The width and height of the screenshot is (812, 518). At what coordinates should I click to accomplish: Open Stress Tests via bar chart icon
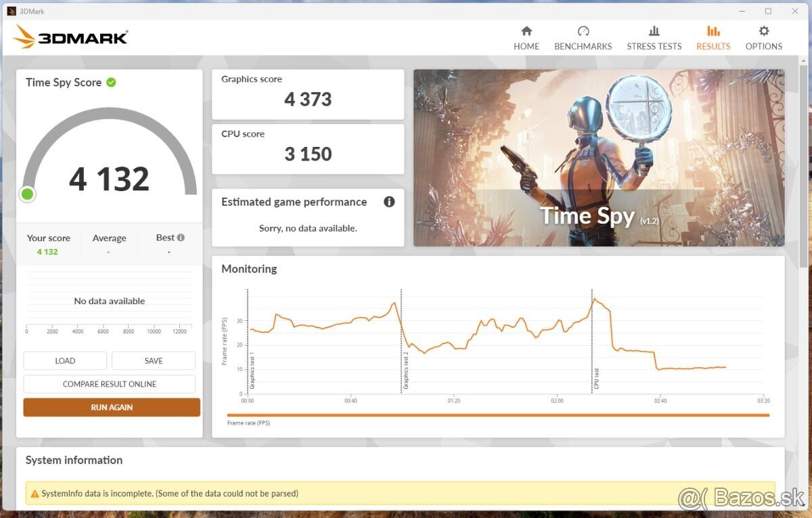point(654,31)
